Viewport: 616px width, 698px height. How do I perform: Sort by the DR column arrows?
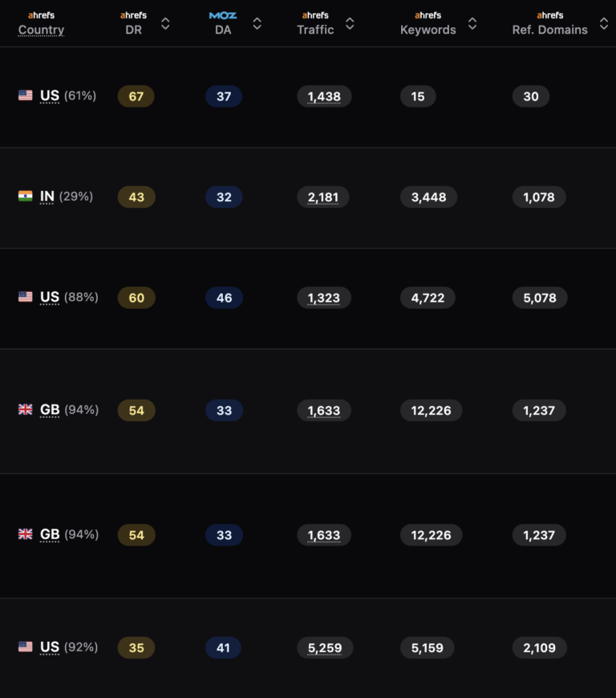[165, 23]
